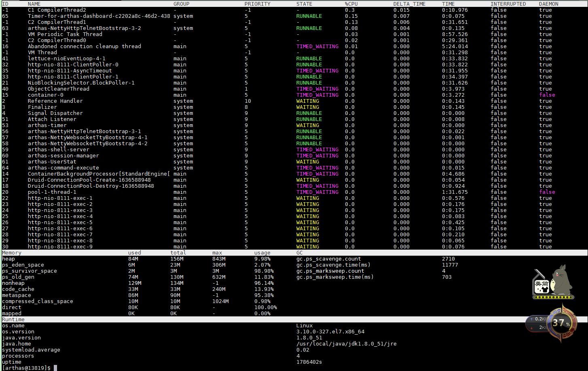
Task: Select the DAEMON column header
Action: tap(549, 4)
